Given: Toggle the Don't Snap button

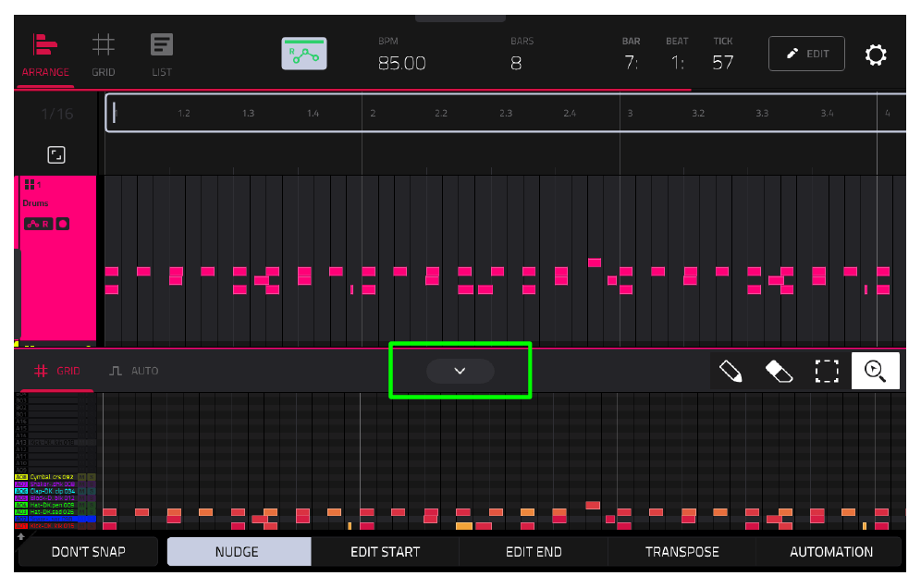Looking at the screenshot, I should [89, 552].
